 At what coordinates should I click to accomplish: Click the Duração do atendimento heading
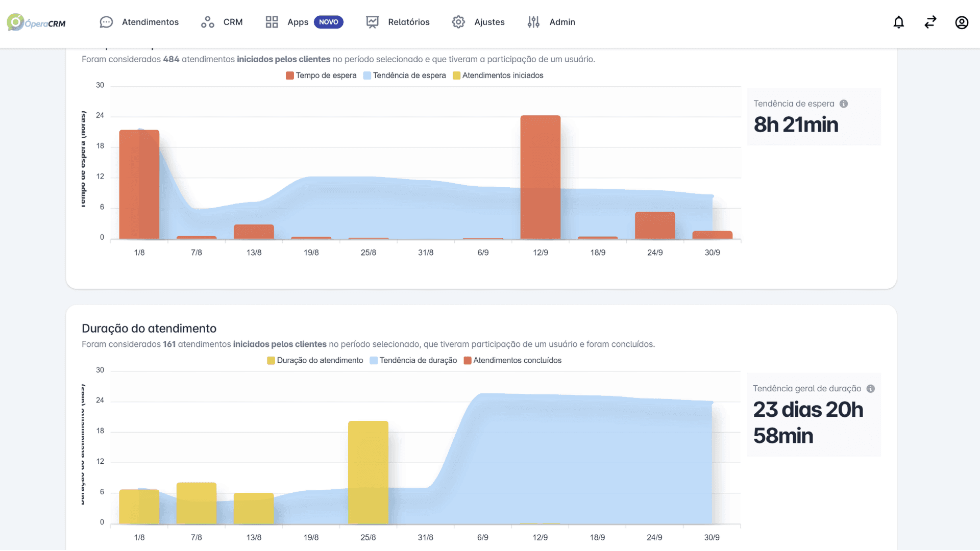point(149,329)
